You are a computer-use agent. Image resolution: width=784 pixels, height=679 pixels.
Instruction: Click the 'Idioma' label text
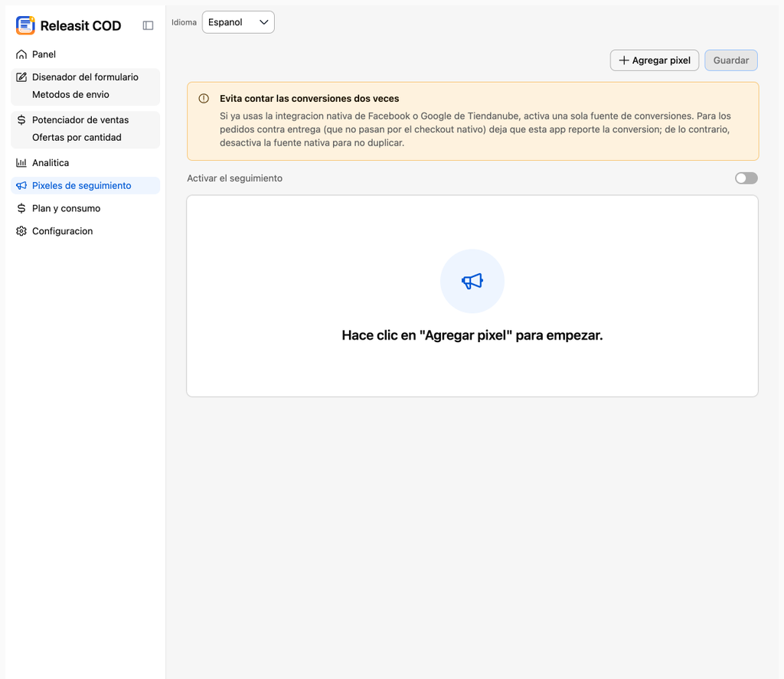(184, 22)
